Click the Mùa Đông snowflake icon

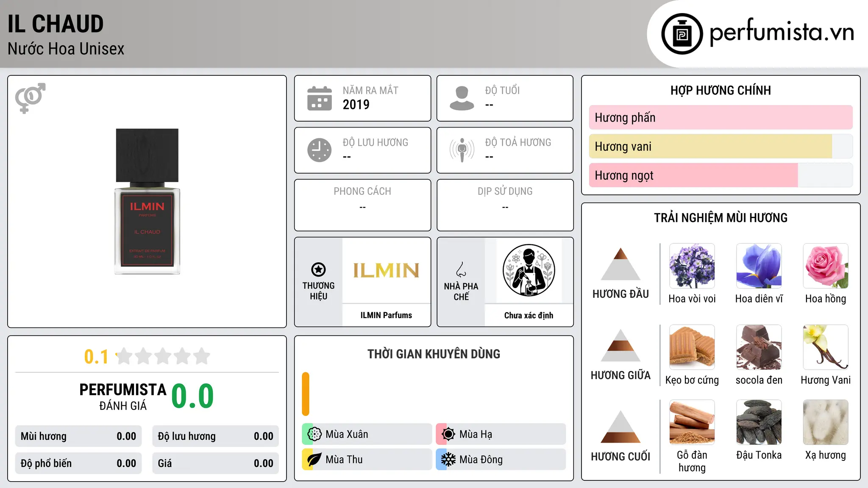pos(448,460)
